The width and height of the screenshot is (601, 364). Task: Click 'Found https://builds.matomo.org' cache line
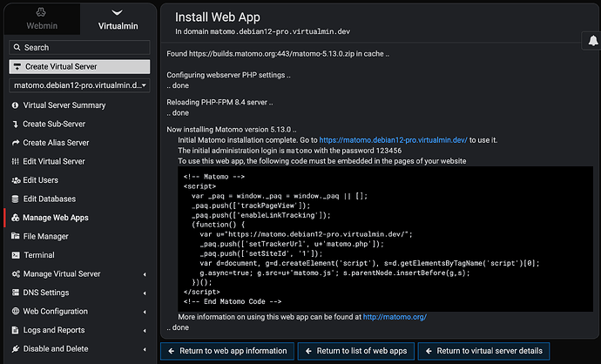(x=278, y=54)
